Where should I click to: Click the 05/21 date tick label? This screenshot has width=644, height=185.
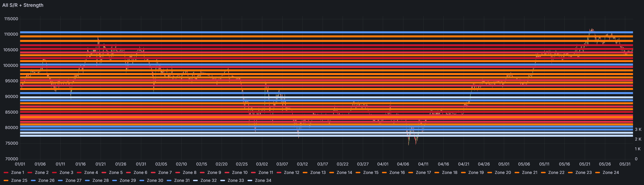[x=585, y=164]
